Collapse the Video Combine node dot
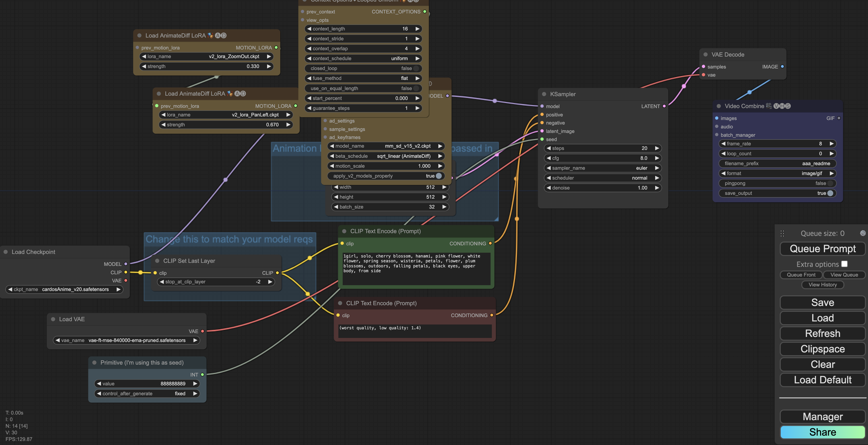This screenshot has height=445, width=868. pos(719,106)
